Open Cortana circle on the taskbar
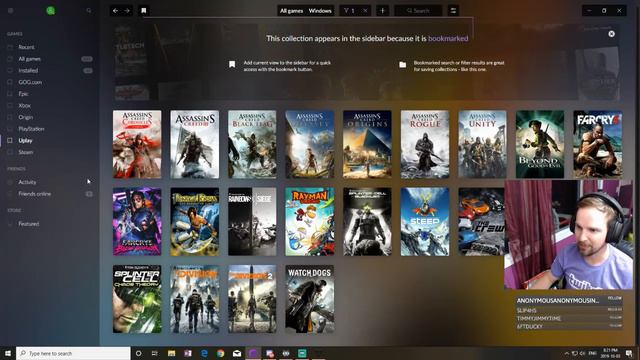The height and width of the screenshot is (360, 640). click(138, 353)
